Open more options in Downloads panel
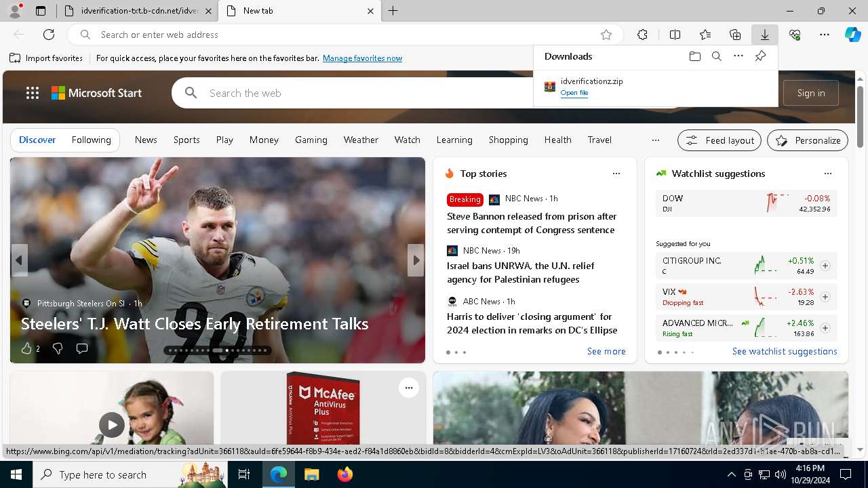 tap(738, 56)
